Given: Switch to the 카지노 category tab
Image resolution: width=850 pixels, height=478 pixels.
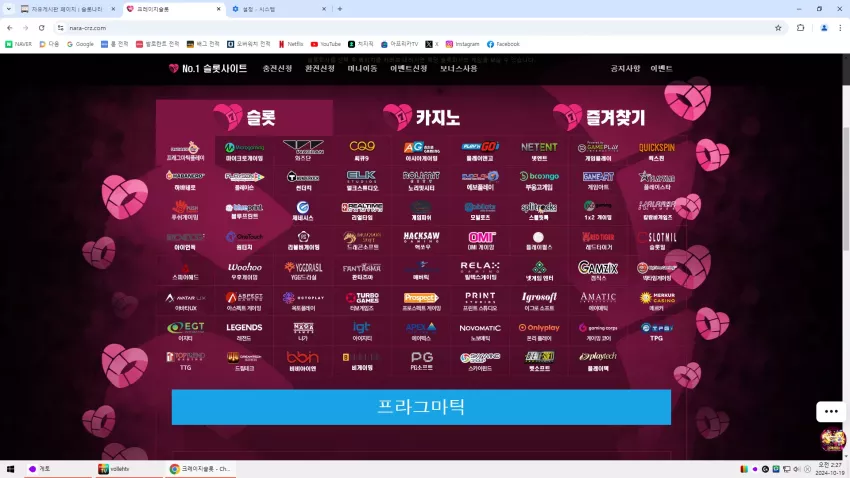Looking at the screenshot, I should 421,118.
